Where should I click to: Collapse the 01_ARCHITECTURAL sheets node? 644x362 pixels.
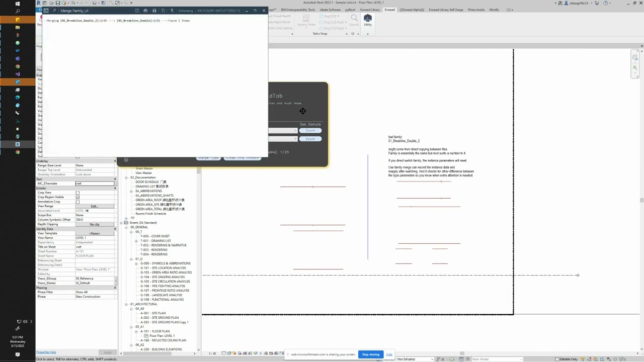click(127, 304)
